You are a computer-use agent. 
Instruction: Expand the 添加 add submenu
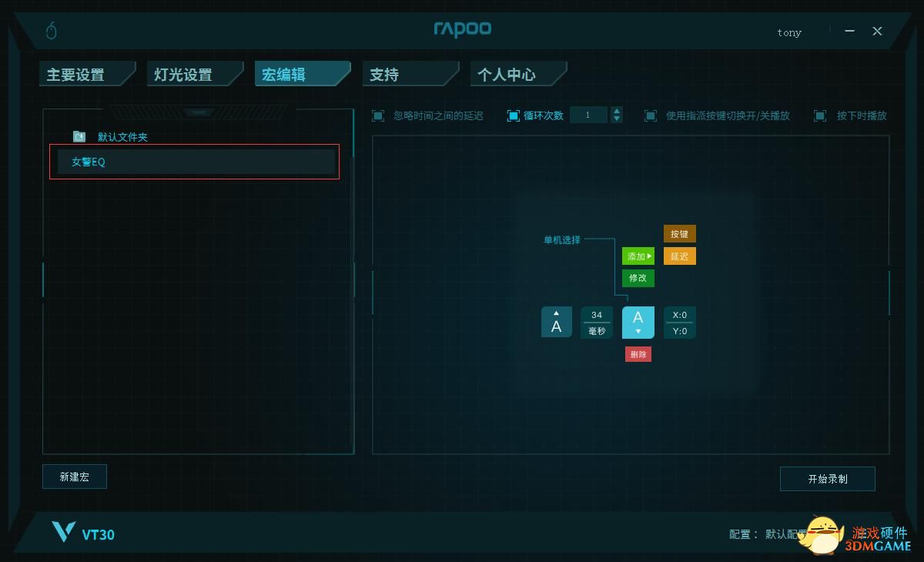[638, 256]
